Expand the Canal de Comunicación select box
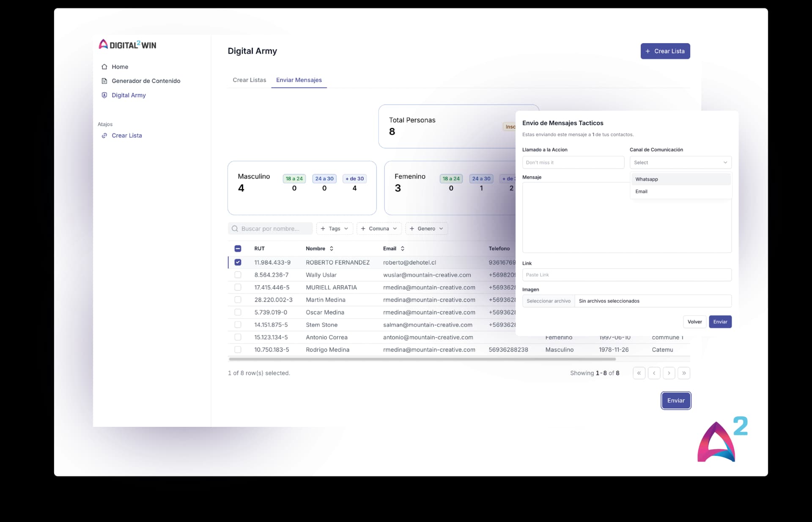This screenshot has height=522, width=812. [x=680, y=162]
